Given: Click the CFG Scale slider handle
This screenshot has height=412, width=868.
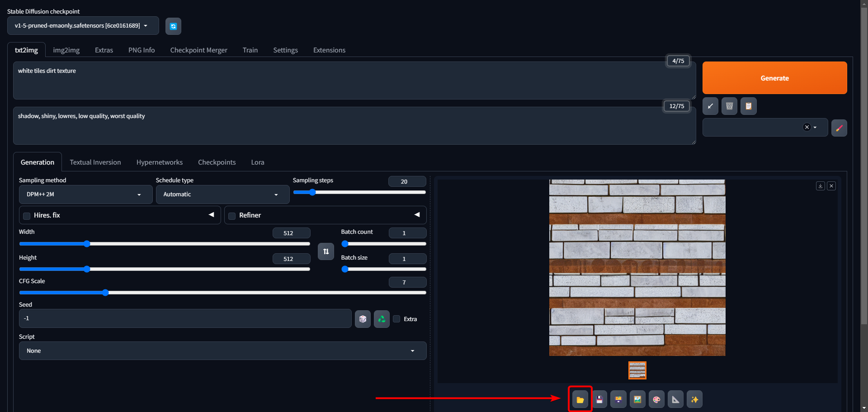Looking at the screenshot, I should (105, 293).
